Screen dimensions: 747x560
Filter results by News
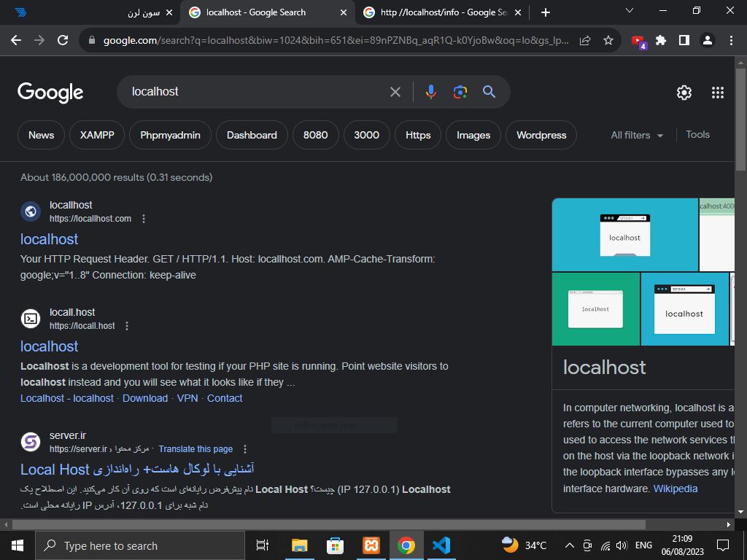coord(41,135)
